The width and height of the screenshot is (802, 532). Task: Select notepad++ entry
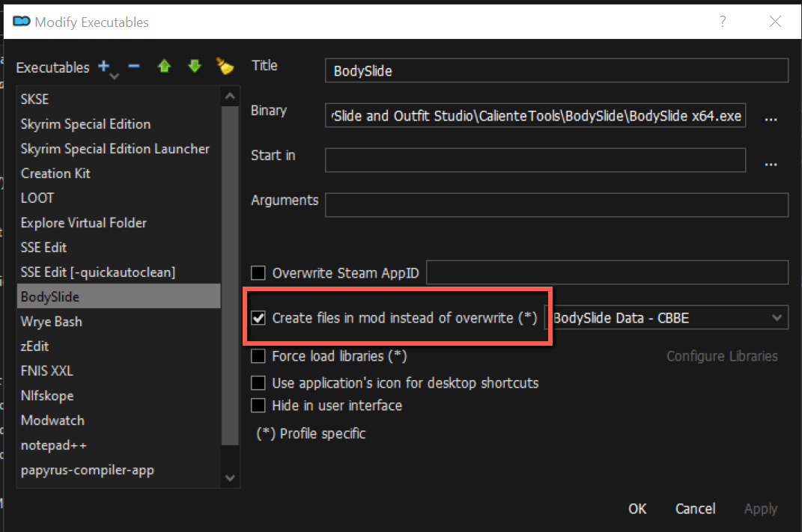click(x=118, y=444)
